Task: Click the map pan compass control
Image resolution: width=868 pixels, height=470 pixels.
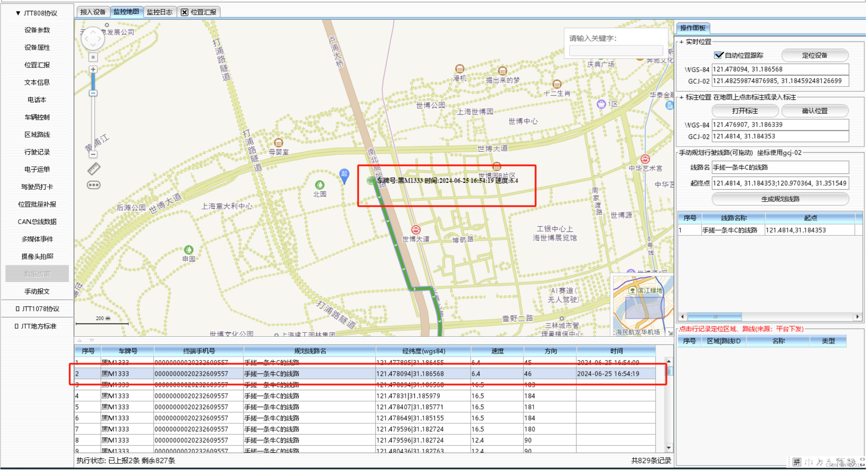Action: (x=93, y=39)
